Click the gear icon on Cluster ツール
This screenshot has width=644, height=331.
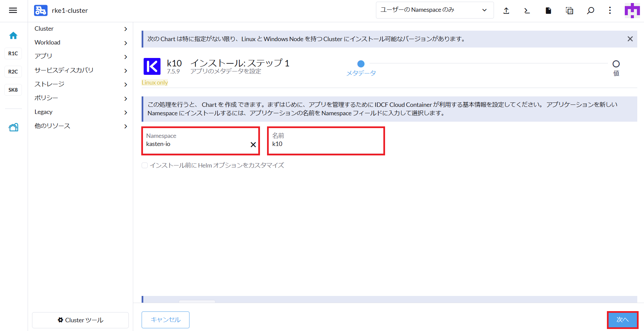point(60,320)
